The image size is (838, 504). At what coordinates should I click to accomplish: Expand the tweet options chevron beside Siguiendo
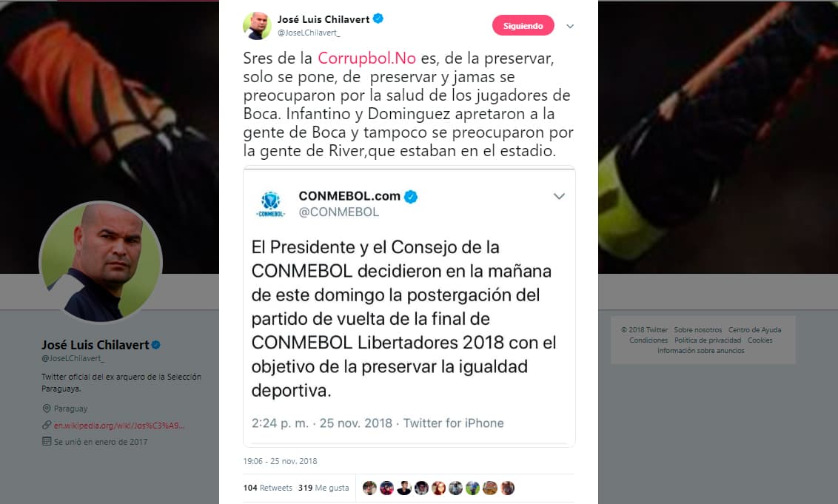click(570, 26)
